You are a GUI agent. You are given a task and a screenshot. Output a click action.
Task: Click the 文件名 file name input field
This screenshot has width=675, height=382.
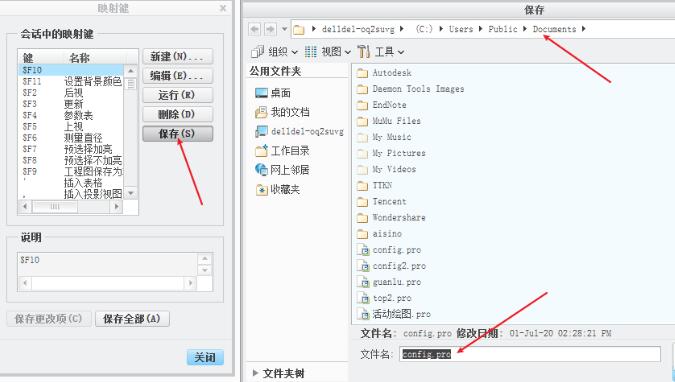pos(530,354)
